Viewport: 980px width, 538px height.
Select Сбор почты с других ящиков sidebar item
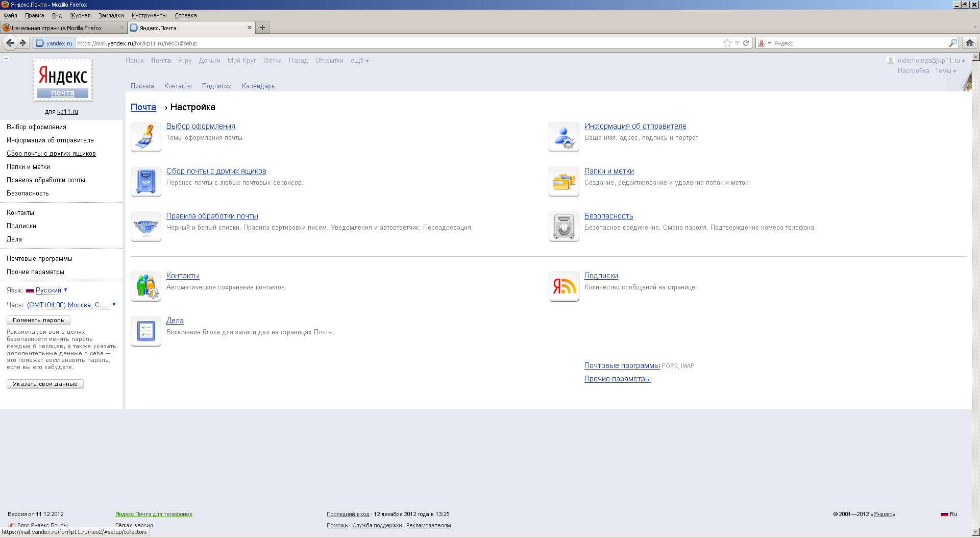click(x=51, y=153)
